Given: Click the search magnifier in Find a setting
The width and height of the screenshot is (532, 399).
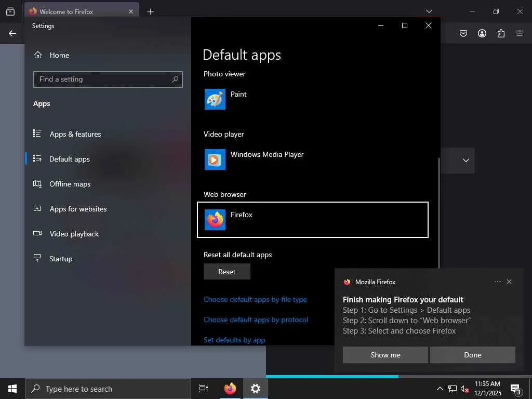Looking at the screenshot, I should pos(175,79).
